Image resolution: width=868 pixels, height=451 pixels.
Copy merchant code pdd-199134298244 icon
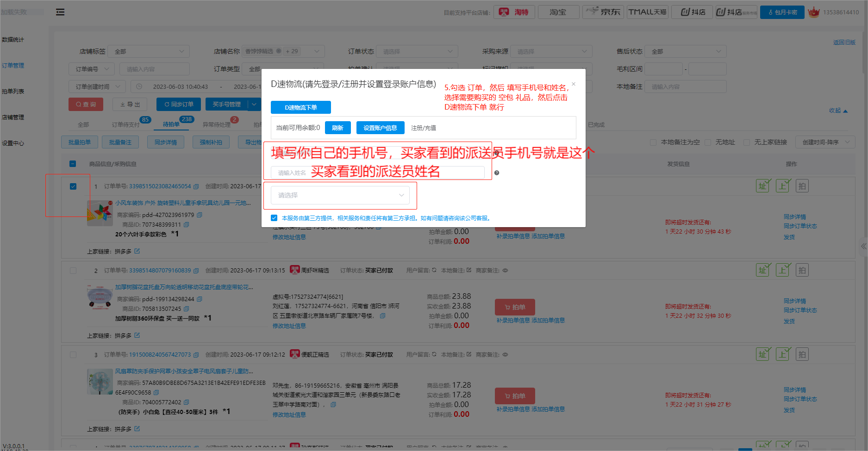coord(200,299)
